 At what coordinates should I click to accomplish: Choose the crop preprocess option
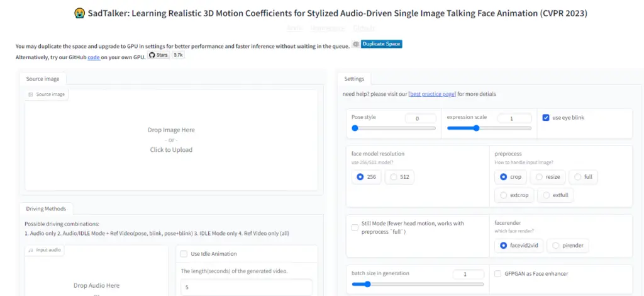[x=511, y=177]
